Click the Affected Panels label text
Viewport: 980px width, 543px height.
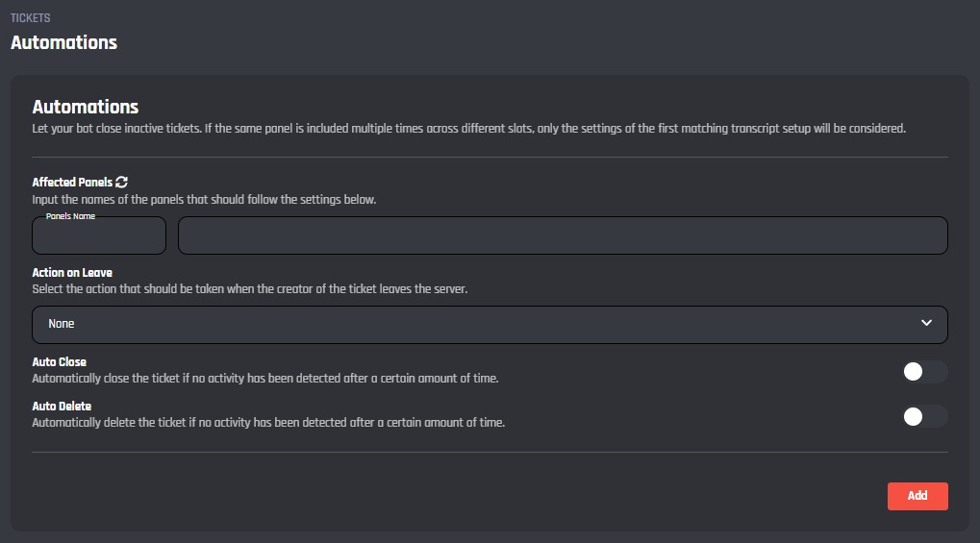pyautogui.click(x=72, y=182)
